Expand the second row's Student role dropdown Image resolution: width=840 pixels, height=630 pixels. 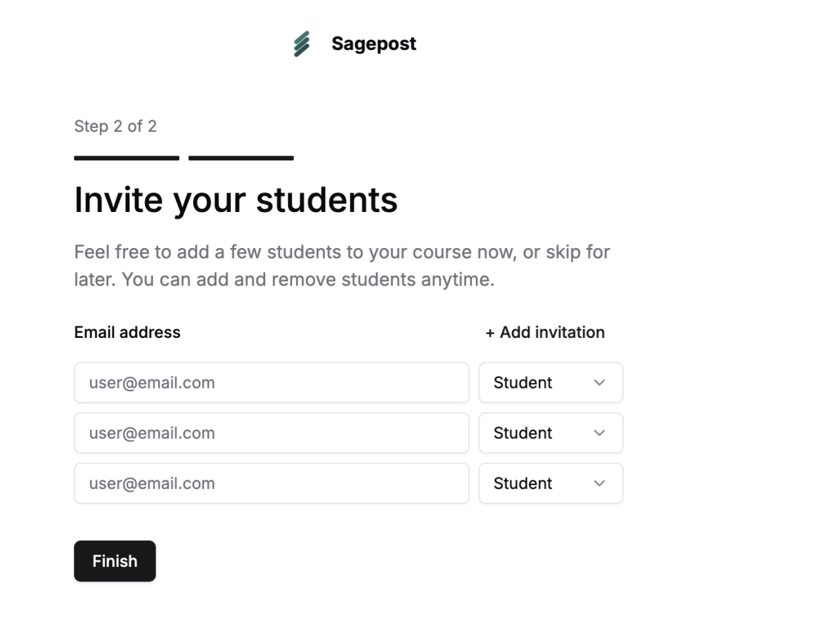coord(550,433)
